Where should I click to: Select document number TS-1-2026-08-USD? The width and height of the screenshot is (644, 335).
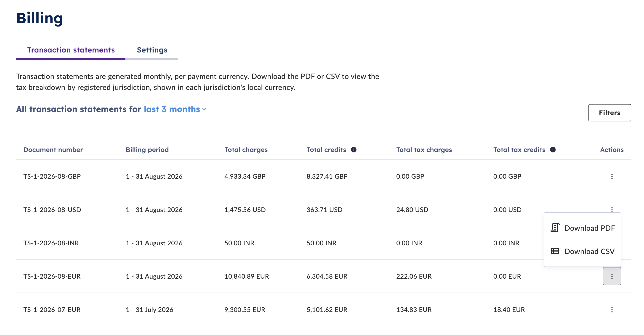(x=52, y=210)
